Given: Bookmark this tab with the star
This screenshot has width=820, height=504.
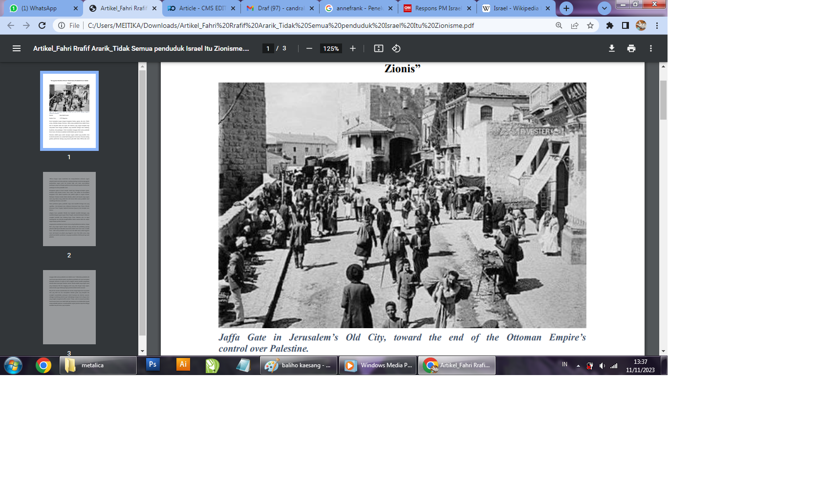Looking at the screenshot, I should tap(590, 25).
